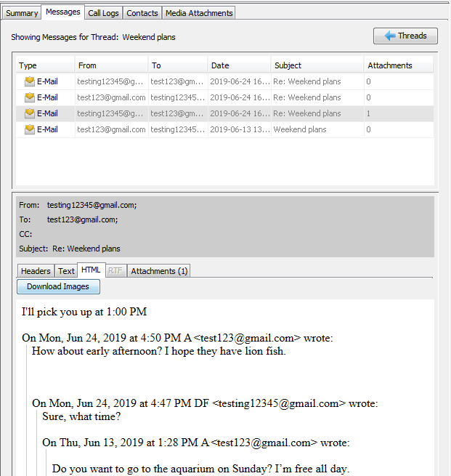Sort by the Attachments column header
This screenshot has height=476, width=451.
tap(397, 65)
